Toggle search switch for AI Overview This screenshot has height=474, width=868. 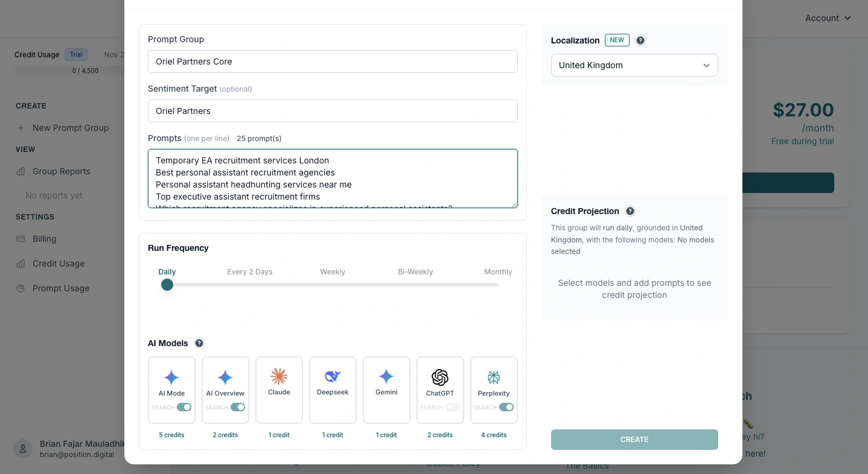tap(238, 408)
